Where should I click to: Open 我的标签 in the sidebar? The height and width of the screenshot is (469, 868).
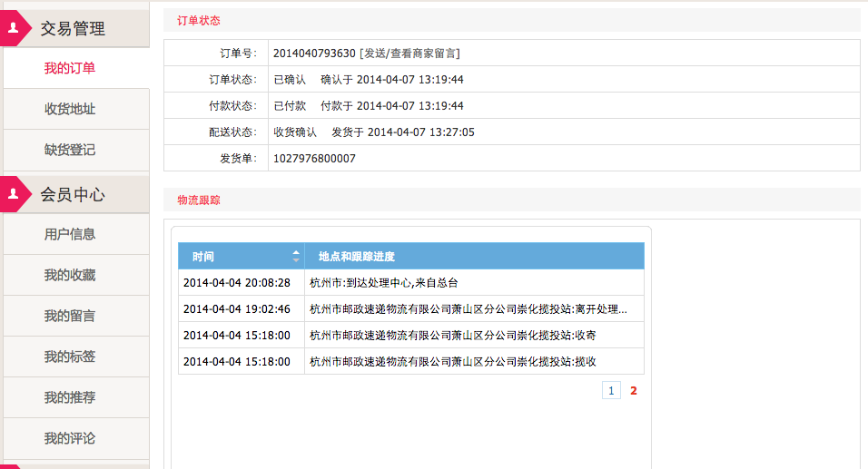tap(70, 357)
